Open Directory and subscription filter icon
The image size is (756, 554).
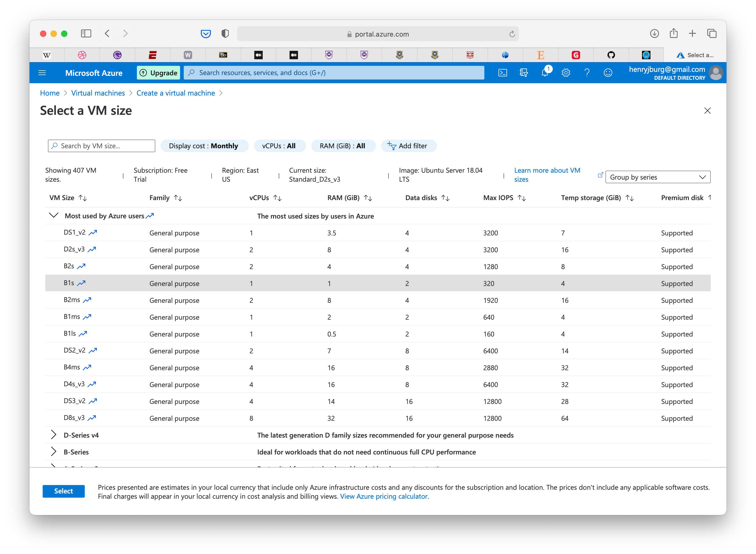(523, 73)
